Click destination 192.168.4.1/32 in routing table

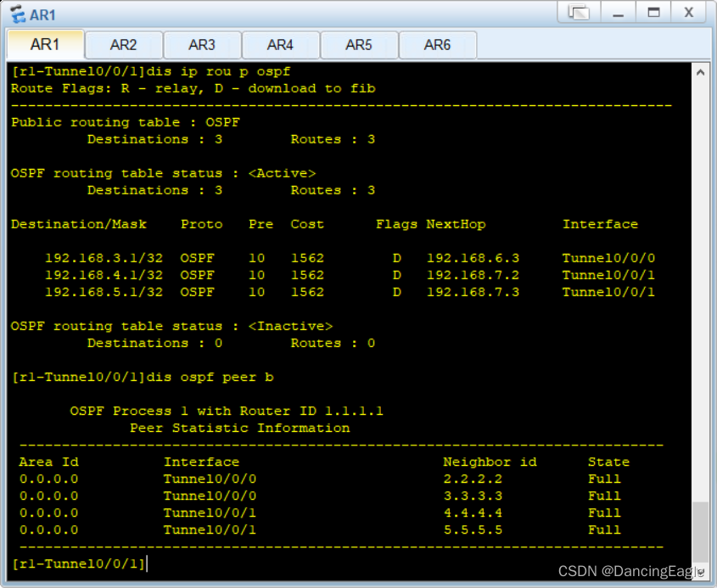pyautogui.click(x=104, y=275)
